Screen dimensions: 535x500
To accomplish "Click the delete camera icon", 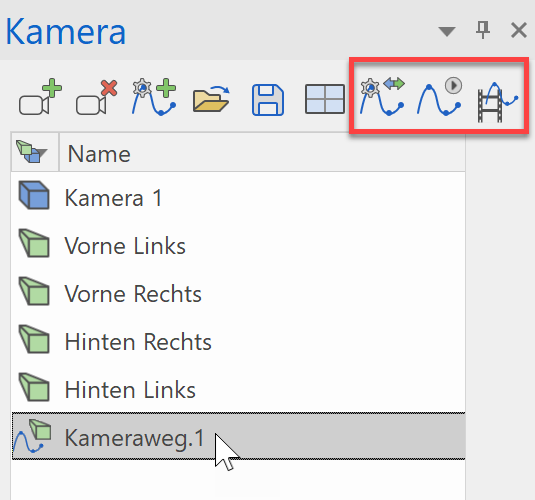I will point(97,98).
